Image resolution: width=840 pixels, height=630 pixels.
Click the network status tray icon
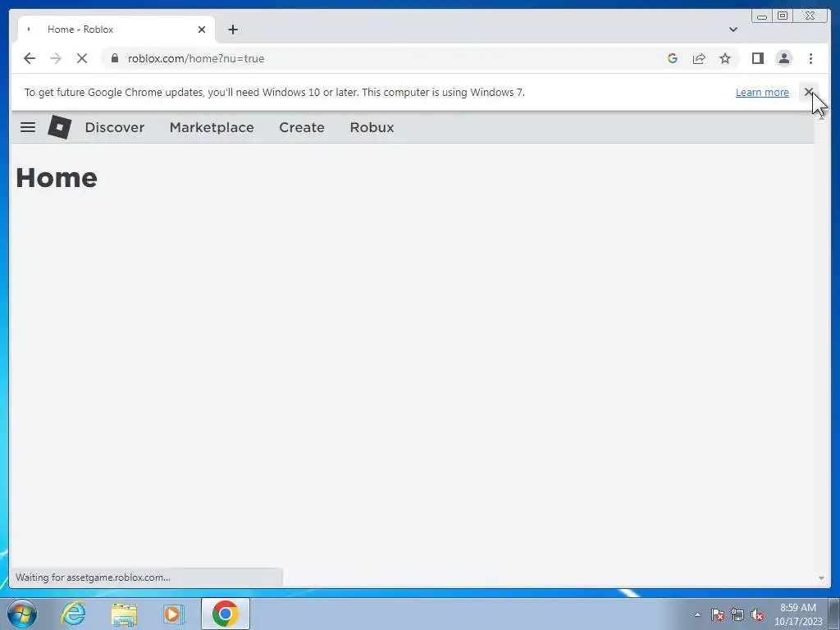[737, 614]
